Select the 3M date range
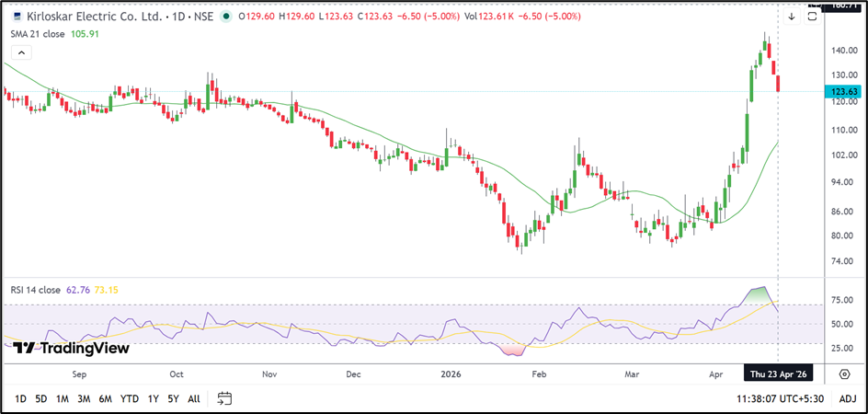The height and width of the screenshot is (414, 868). click(x=84, y=398)
